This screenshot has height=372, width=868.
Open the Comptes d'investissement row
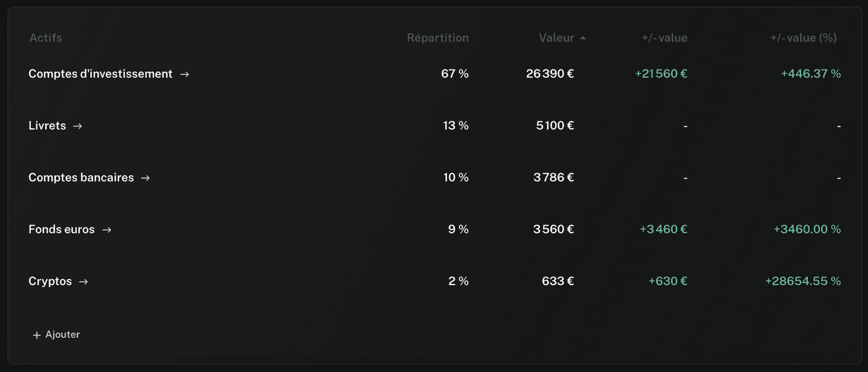coord(434,74)
